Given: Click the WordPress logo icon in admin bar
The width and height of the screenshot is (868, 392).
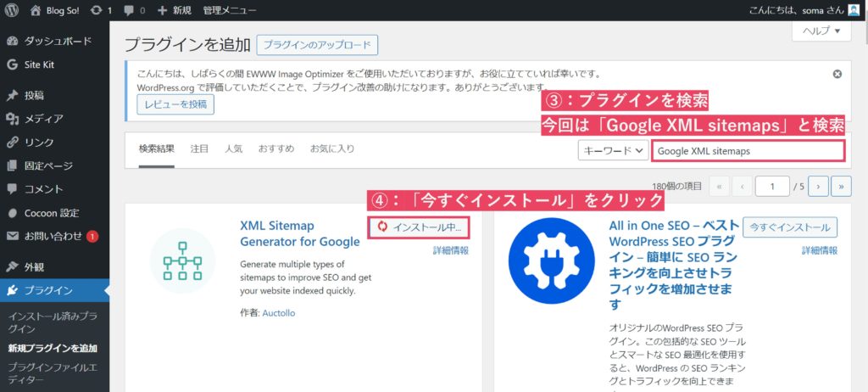Looking at the screenshot, I should (11, 10).
